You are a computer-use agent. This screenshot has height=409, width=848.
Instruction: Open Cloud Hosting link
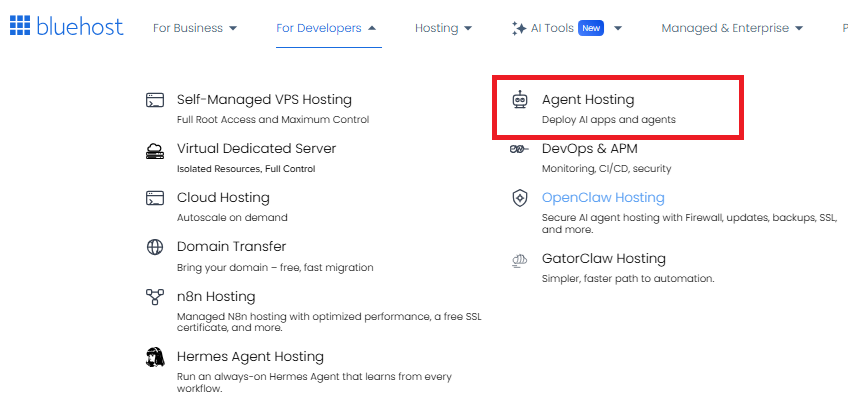pos(223,197)
